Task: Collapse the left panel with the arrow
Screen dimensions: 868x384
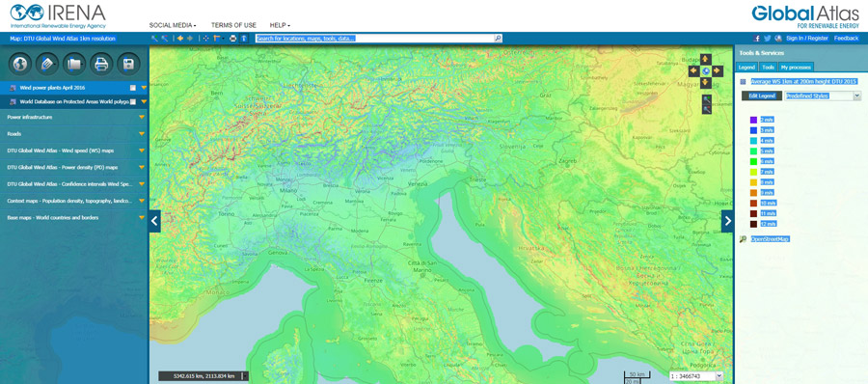Action: (154, 221)
